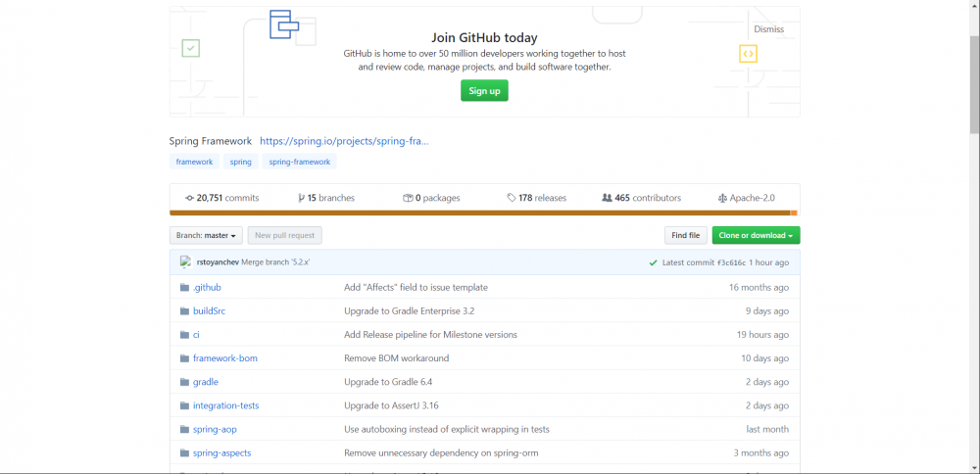
Task: Open the gradle folder link
Action: pyautogui.click(x=206, y=382)
